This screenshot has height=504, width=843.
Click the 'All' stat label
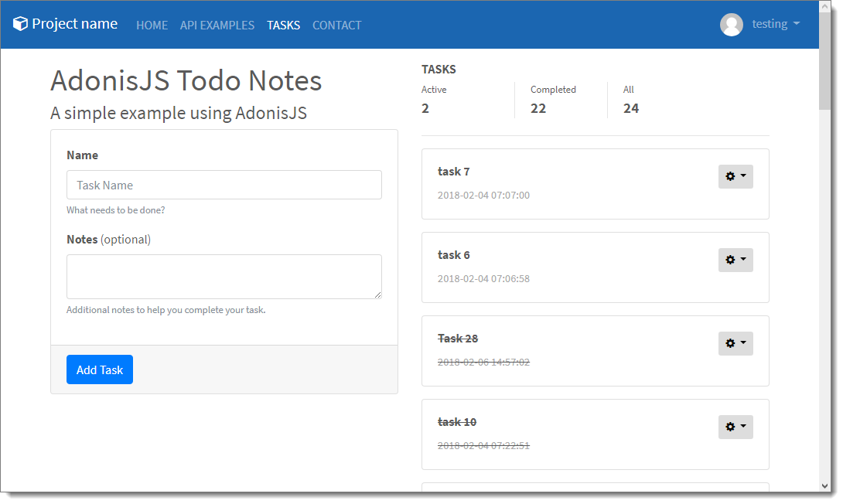629,89
